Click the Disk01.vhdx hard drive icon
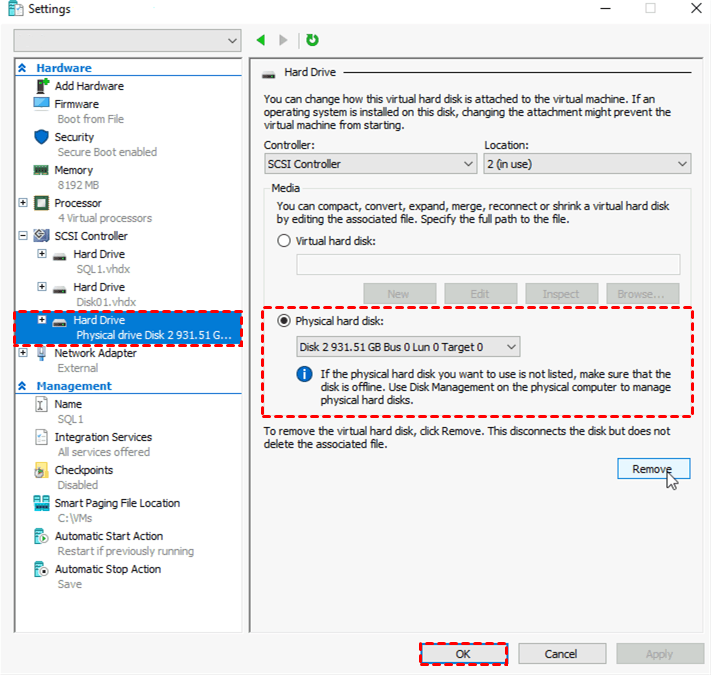 [x=59, y=289]
